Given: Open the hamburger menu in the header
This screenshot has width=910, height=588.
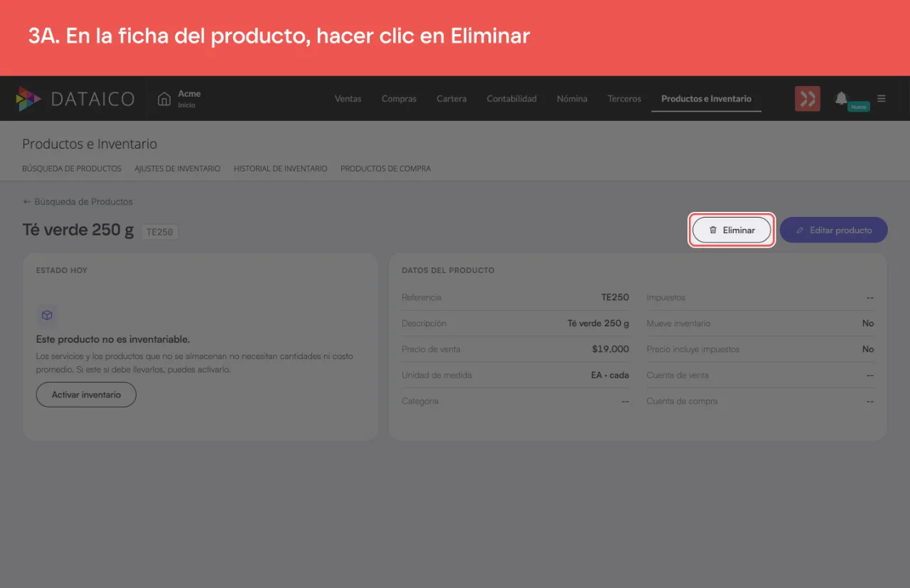Looking at the screenshot, I should coord(882,99).
